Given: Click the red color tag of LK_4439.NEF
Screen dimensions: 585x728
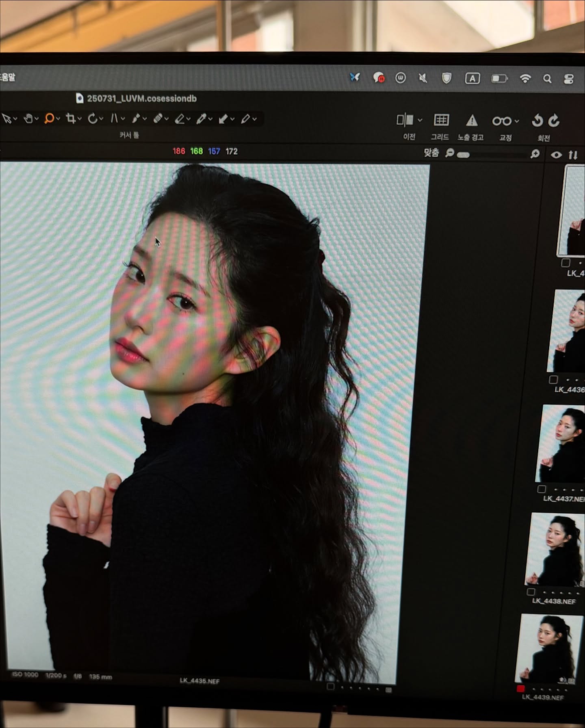Looking at the screenshot, I should click(x=520, y=688).
